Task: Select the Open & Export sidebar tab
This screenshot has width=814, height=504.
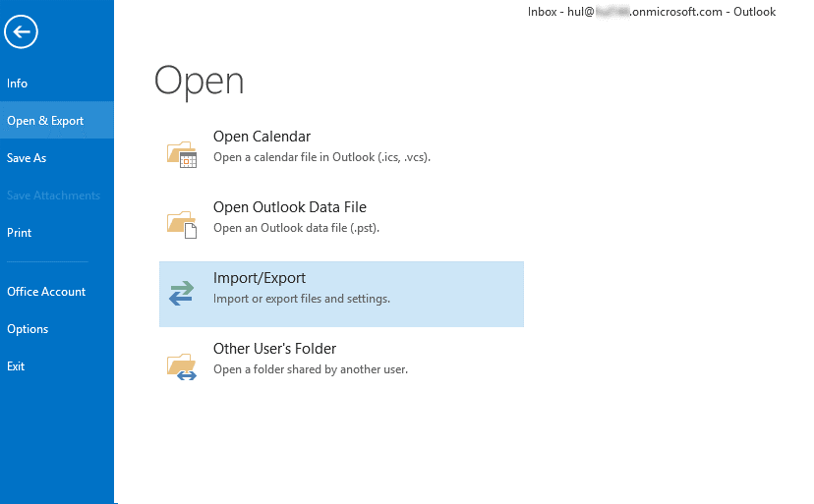Action: coord(45,121)
